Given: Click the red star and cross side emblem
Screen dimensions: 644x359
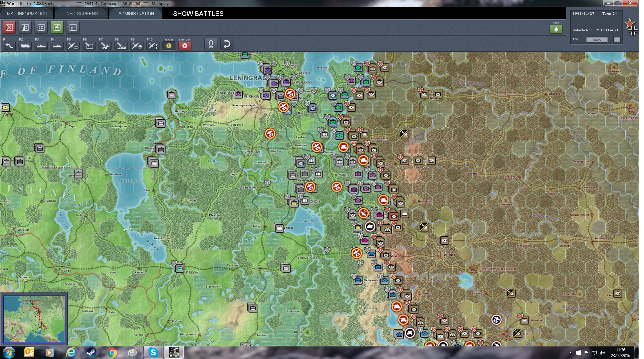Looking at the screenshot, I should coord(631,27).
